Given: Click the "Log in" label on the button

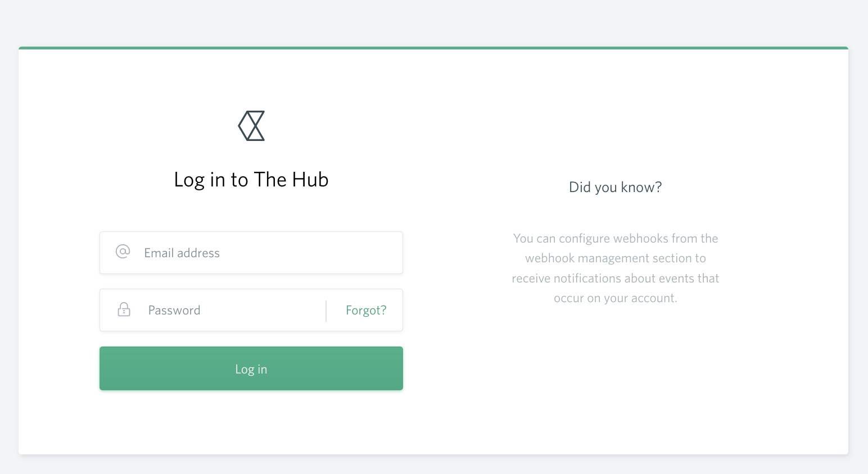Looking at the screenshot, I should [x=251, y=369].
